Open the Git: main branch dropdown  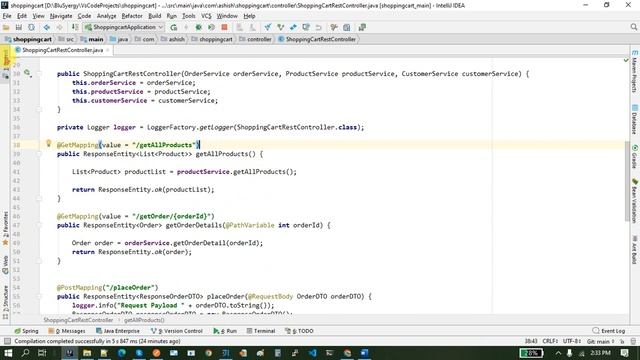[600, 341]
